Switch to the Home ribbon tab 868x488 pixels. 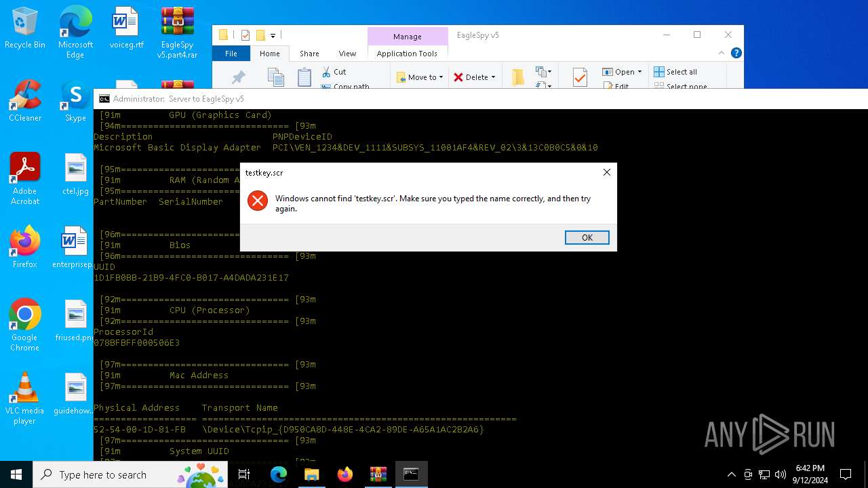269,54
